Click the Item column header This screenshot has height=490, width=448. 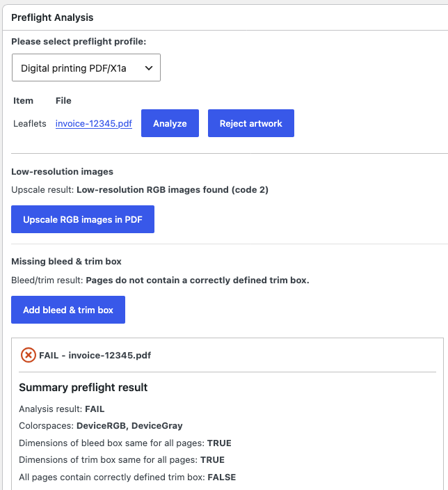[x=23, y=101]
